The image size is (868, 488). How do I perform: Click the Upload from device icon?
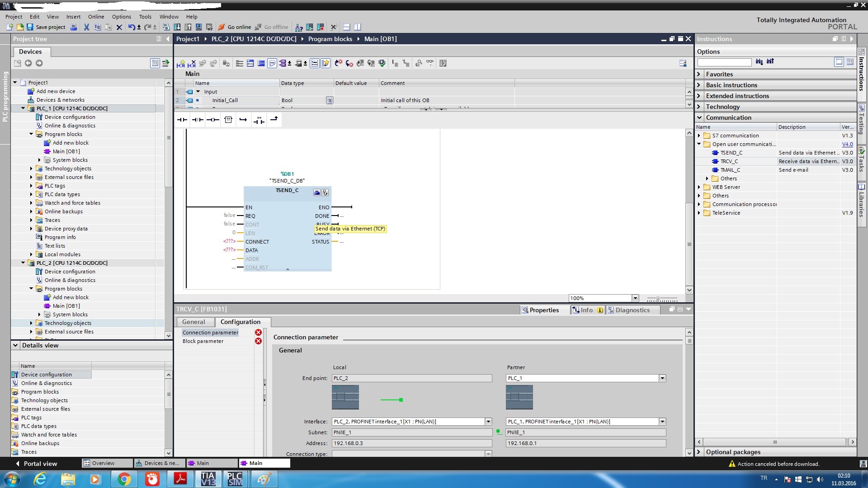click(x=188, y=27)
